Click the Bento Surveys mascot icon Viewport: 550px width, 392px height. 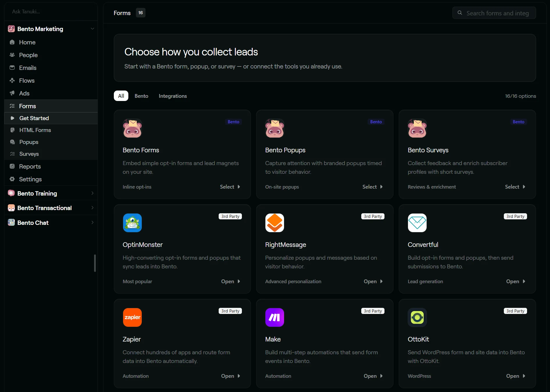(417, 128)
